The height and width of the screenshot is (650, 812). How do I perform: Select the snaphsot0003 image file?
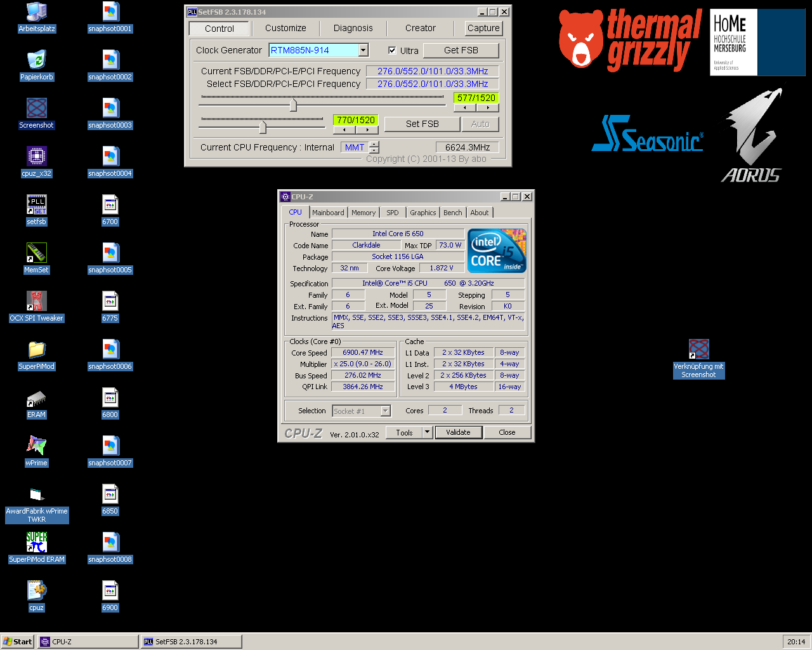110,114
